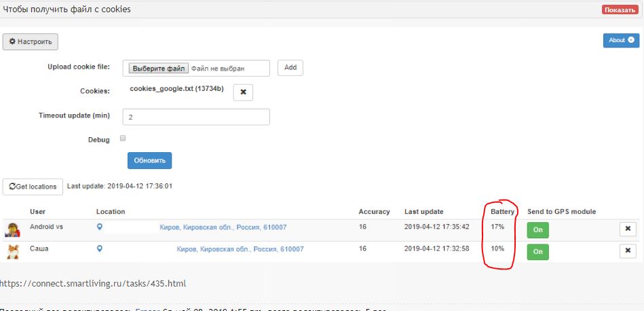Click the Android vs user avatar
The height and width of the screenshot is (311, 644).
coord(12,230)
